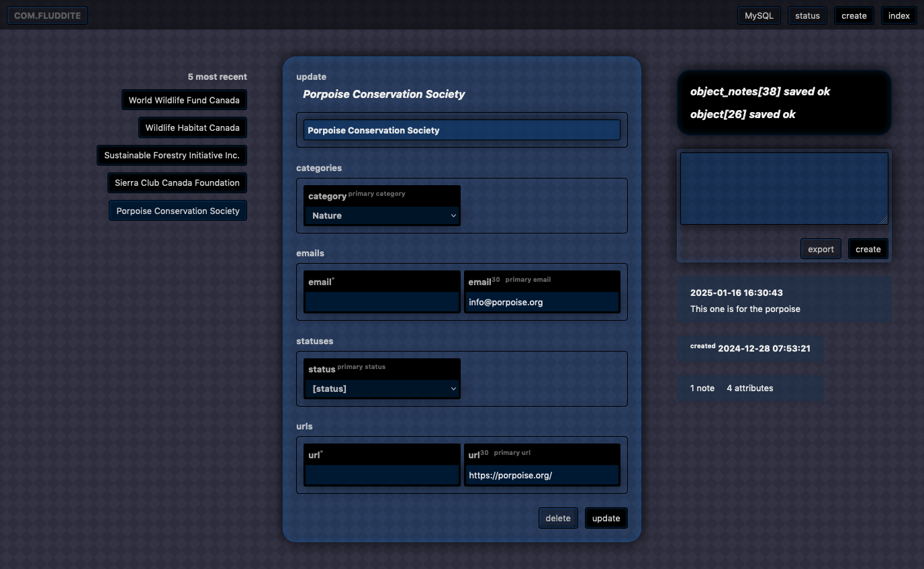
Task: Open the primary status dropdown
Action: (382, 389)
